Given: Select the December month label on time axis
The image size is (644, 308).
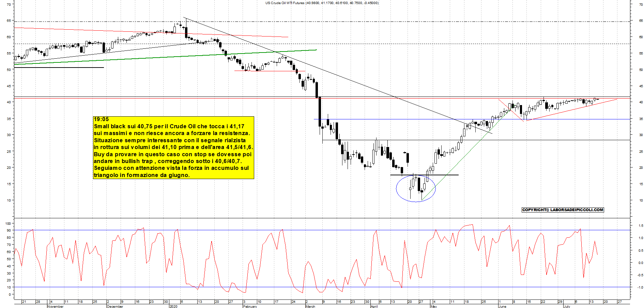Looking at the screenshot, I should (115, 306).
